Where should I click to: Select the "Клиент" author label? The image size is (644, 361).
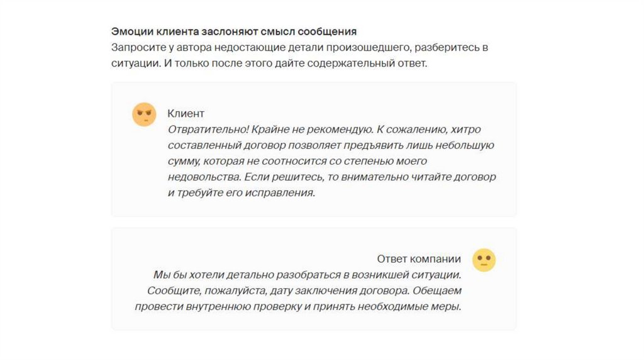(x=186, y=113)
